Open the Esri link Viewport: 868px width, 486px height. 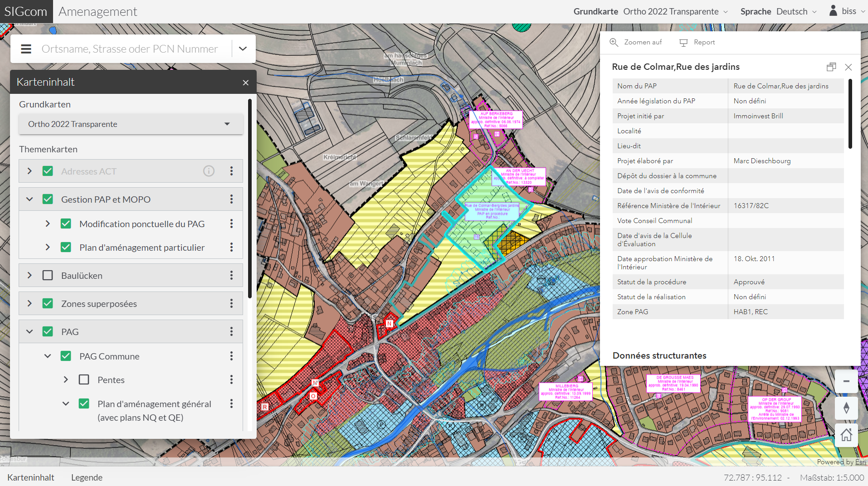(x=860, y=462)
